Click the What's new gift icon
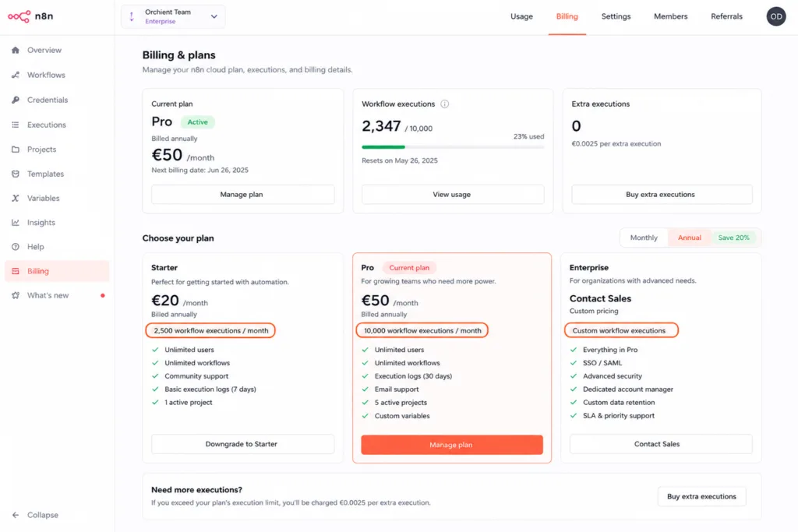This screenshot has height=532, width=798. pos(16,295)
